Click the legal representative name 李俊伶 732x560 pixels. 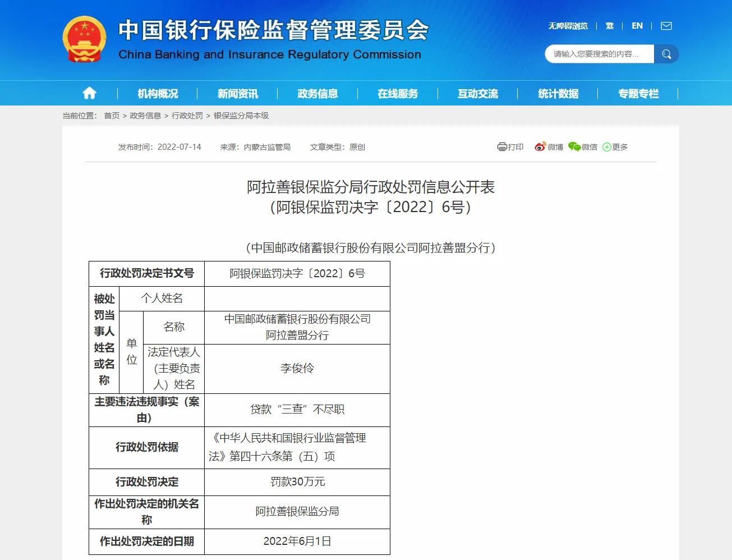click(297, 368)
